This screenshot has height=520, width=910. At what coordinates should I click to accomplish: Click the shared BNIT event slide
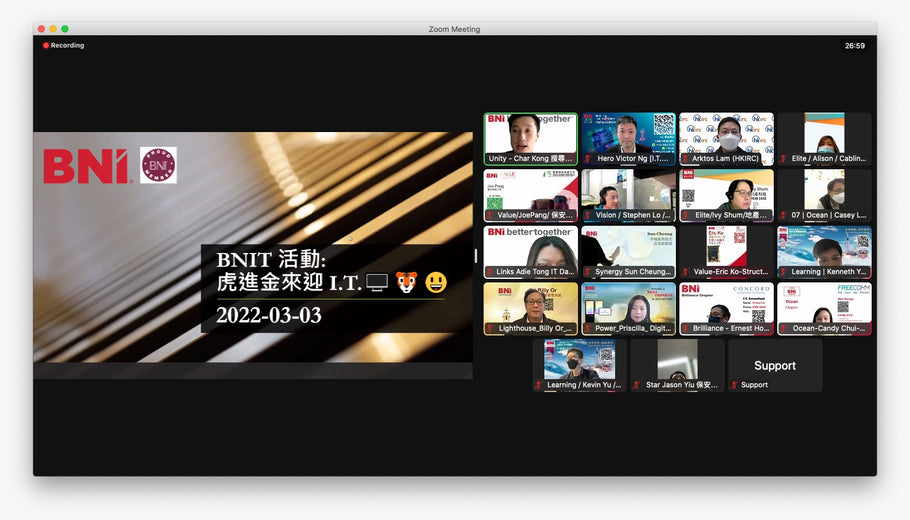pyautogui.click(x=252, y=255)
